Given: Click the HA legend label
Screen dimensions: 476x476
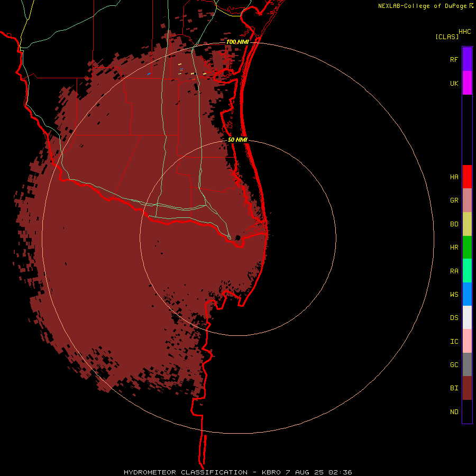Looking at the screenshot, I should coord(454,177).
